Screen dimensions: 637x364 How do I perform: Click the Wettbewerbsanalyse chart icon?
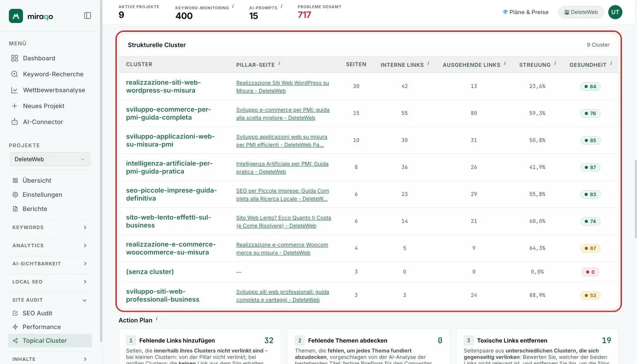(x=15, y=90)
